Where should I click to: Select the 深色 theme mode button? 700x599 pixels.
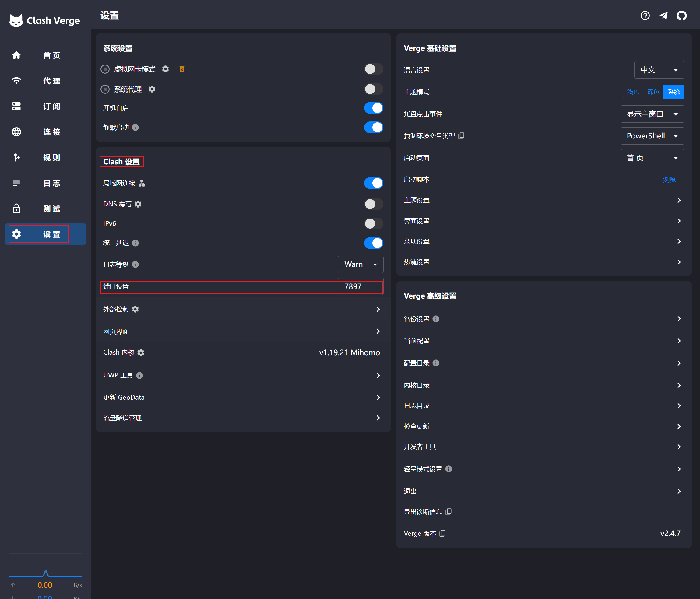click(x=653, y=92)
